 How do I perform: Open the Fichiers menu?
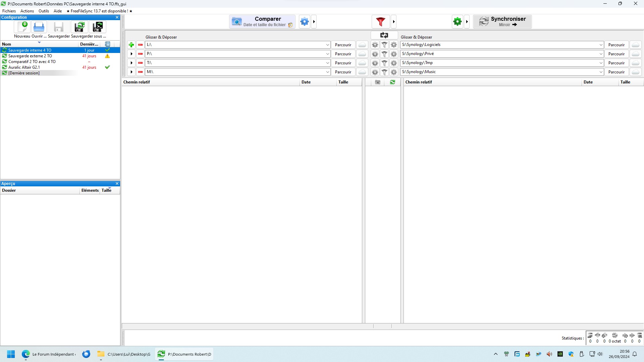coord(9,11)
